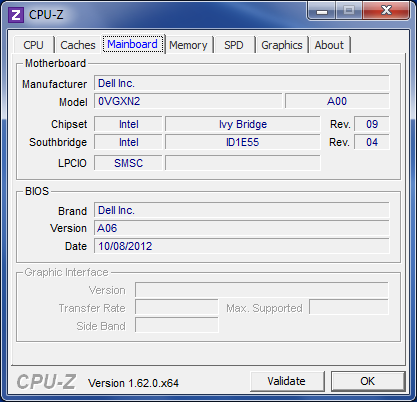Click the Manufacturer field showing Dell Inc.
This screenshot has width=417, height=402.
241,83
